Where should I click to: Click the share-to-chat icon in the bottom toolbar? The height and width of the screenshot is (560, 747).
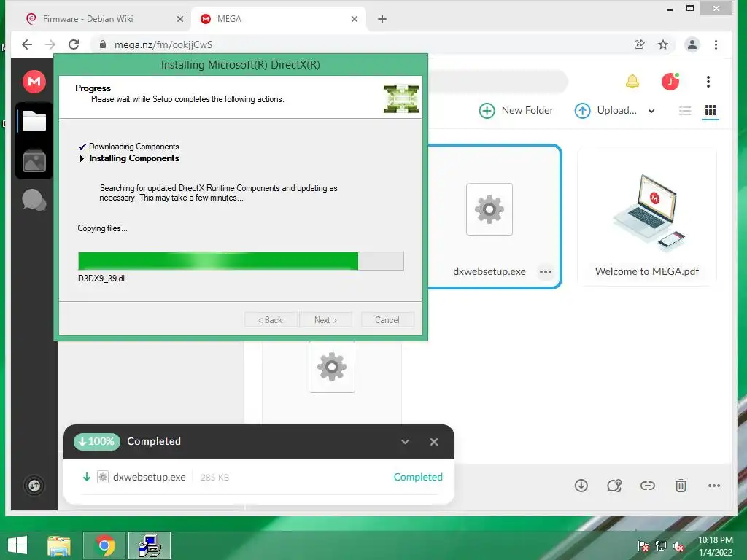coord(614,486)
